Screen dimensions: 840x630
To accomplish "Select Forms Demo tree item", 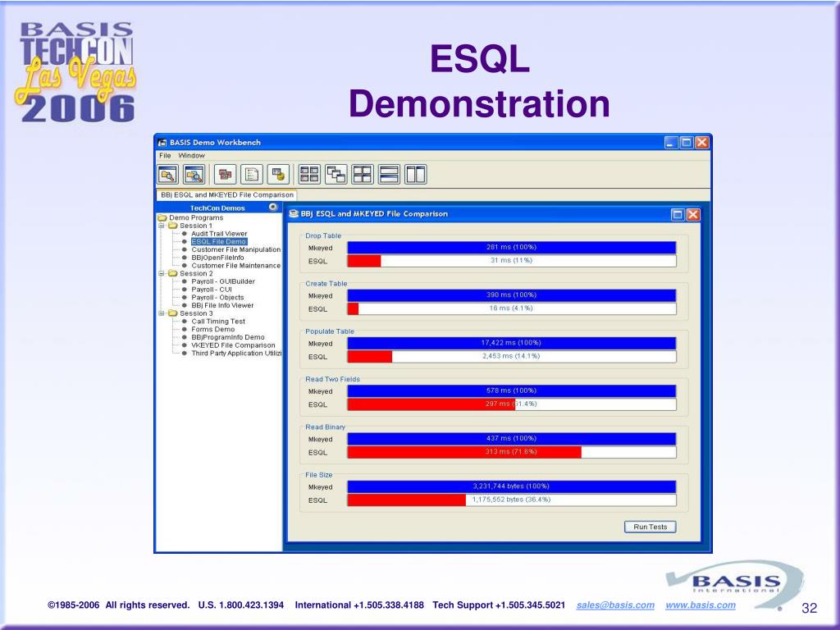I will click(x=212, y=330).
